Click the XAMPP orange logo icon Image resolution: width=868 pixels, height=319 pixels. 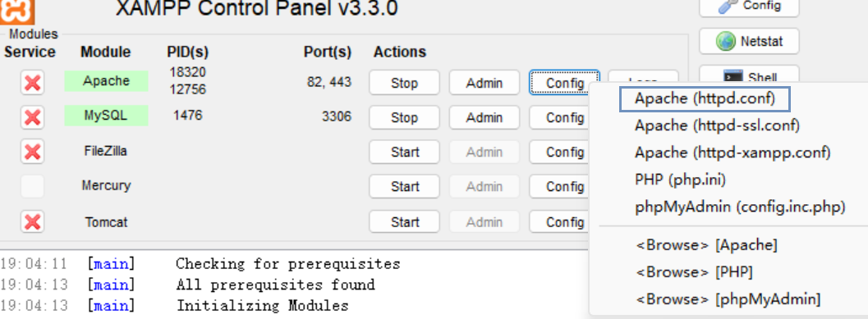pyautogui.click(x=17, y=11)
